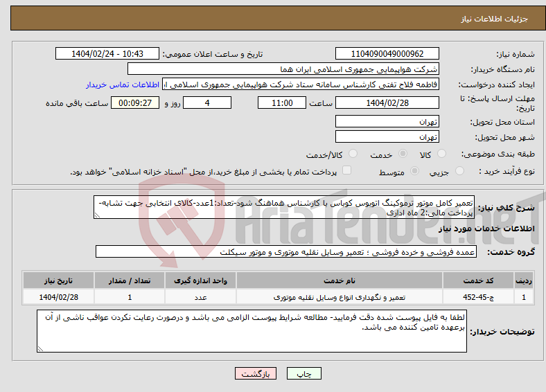Screen dimensions: 546x392
Task: Click the deadline date field 1404/02/28
Action: [387, 103]
